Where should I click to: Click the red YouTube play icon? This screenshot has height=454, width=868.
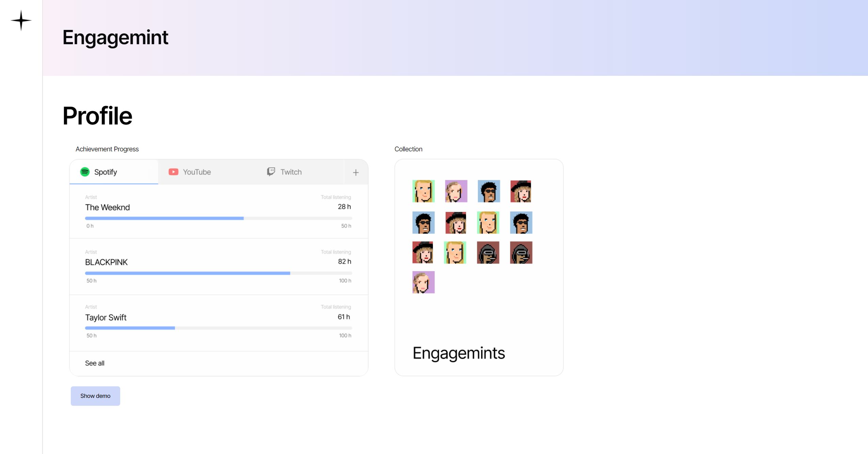tap(174, 172)
